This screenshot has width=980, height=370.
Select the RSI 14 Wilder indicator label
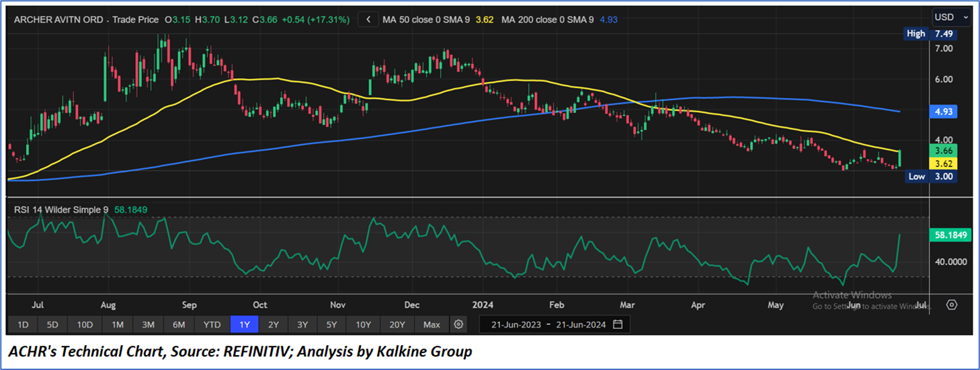pyautogui.click(x=61, y=210)
